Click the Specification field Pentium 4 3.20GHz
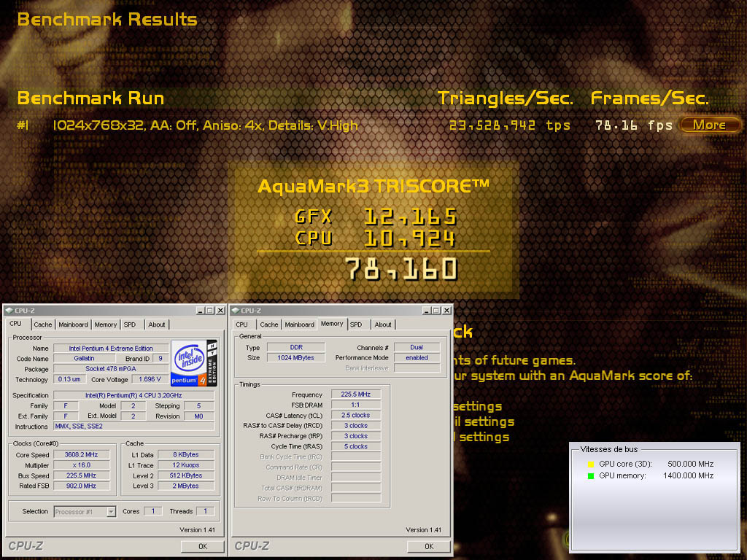Viewport: 747px width, 560px height. (134, 395)
